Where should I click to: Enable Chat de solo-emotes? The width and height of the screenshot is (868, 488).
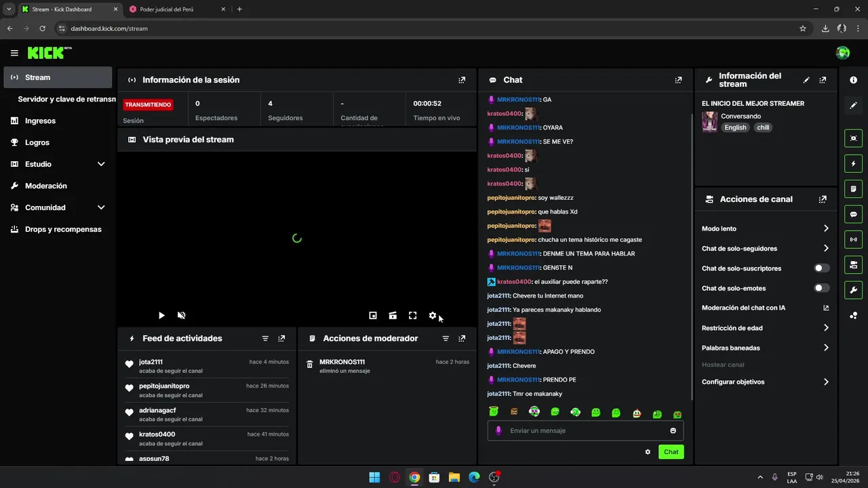pos(821,288)
